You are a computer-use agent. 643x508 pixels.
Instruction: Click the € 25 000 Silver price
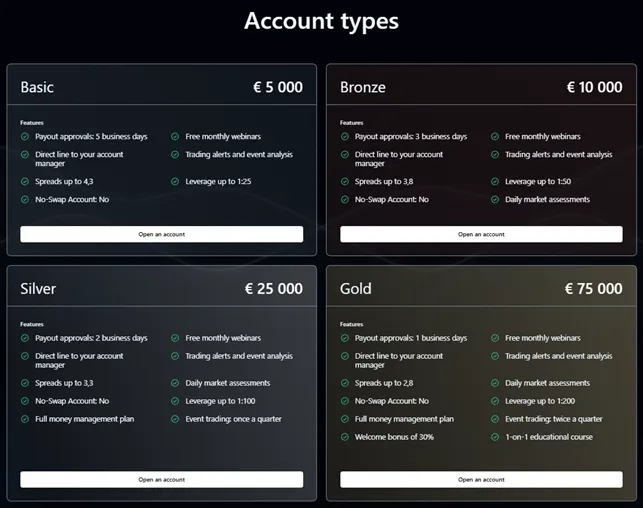273,289
